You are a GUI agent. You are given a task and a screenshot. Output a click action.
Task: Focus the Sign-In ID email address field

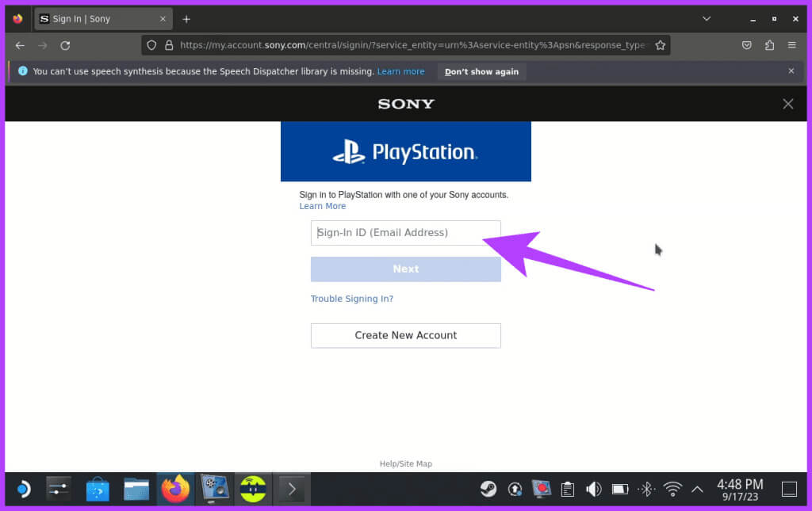[x=405, y=233]
